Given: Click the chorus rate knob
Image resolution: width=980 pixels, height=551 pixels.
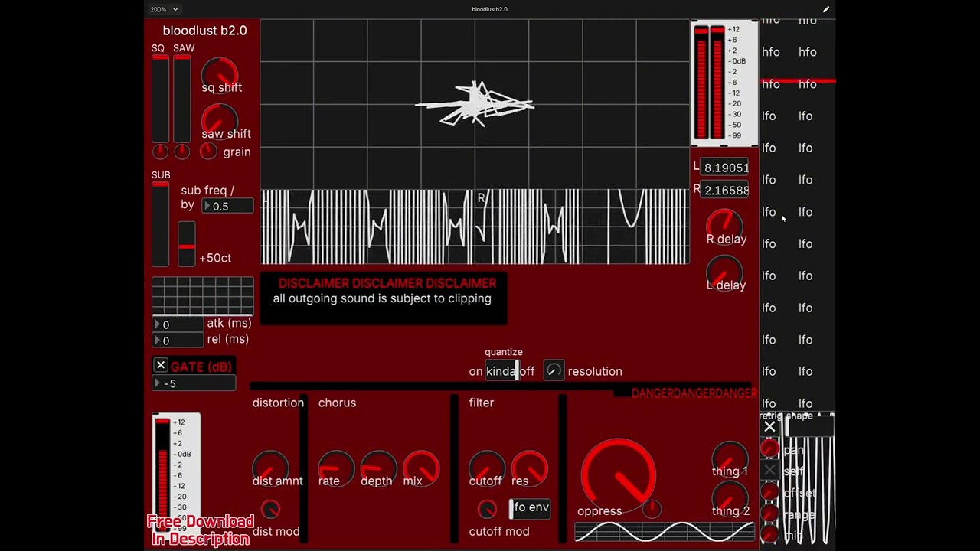Looking at the screenshot, I should [336, 469].
